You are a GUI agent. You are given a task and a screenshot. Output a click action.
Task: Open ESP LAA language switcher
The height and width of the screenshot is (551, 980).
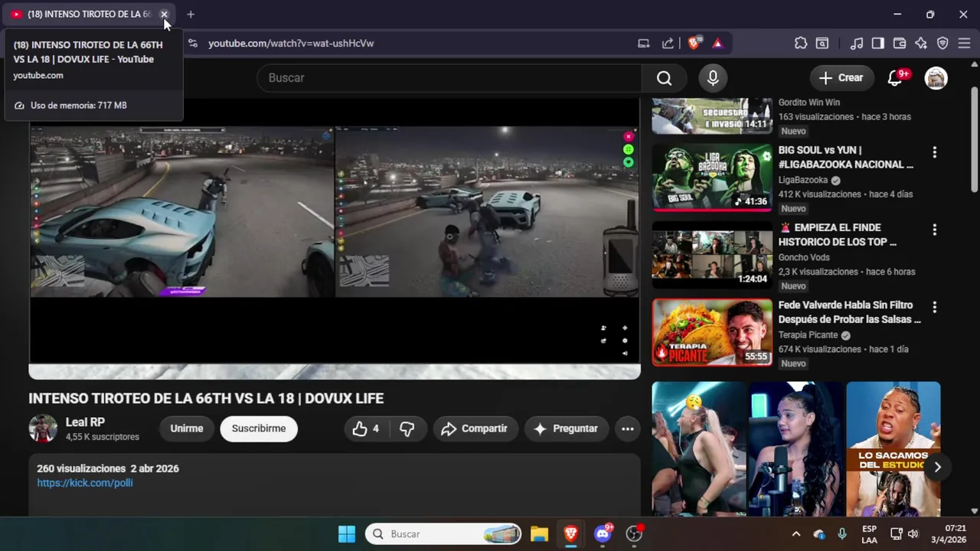coord(869,534)
